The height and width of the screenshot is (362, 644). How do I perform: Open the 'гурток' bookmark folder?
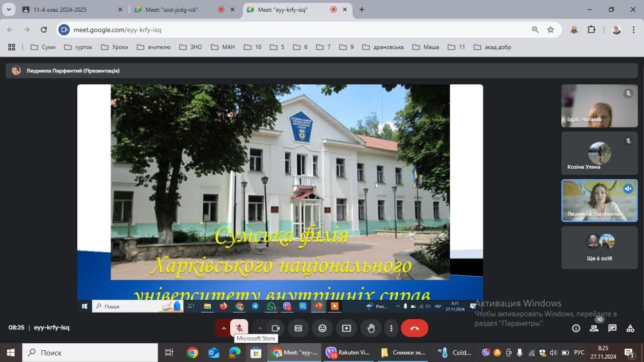click(x=78, y=47)
